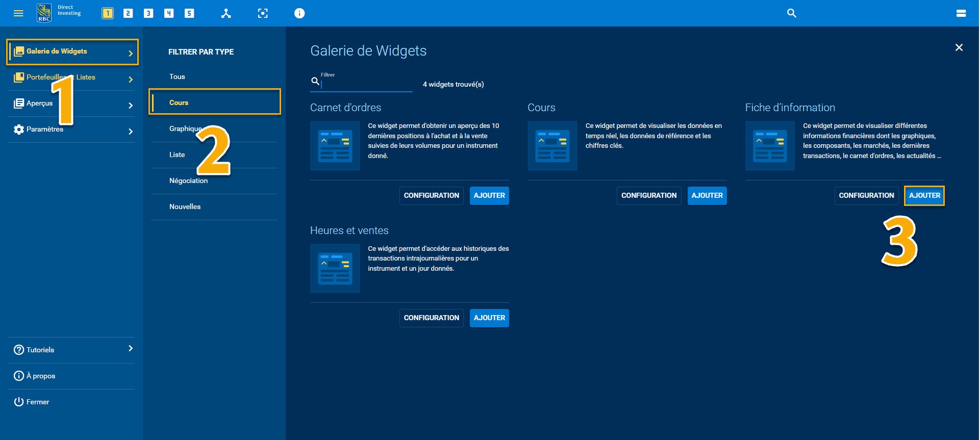The width and height of the screenshot is (980, 440).
Task: Click the Paramètres gear icon
Action: [19, 130]
